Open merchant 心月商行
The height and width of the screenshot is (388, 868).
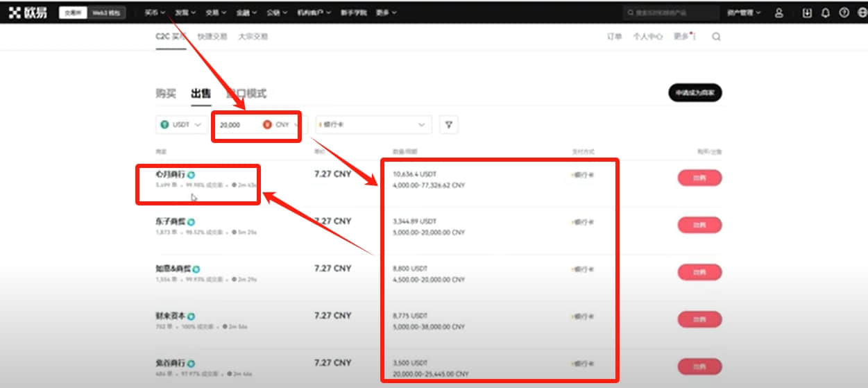[171, 175]
